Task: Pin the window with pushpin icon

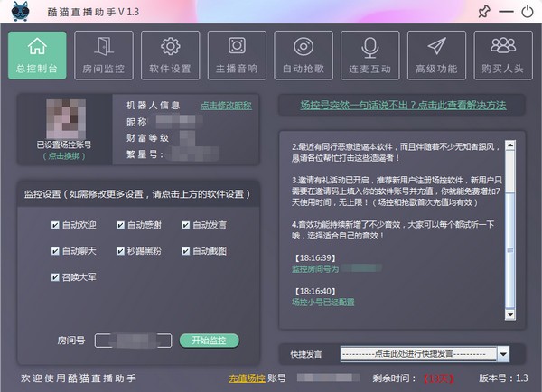Action: 484,12
